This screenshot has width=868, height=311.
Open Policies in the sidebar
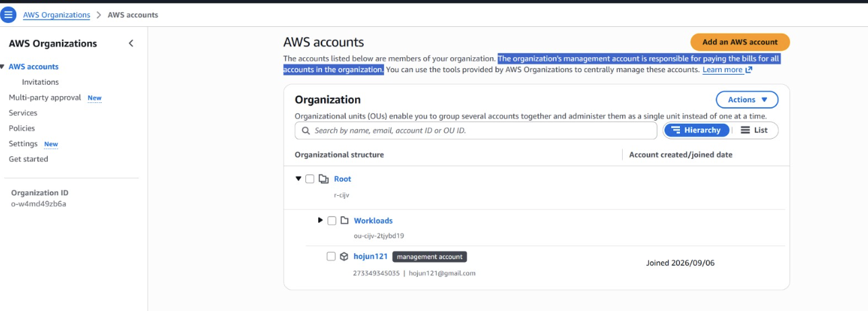pos(22,129)
